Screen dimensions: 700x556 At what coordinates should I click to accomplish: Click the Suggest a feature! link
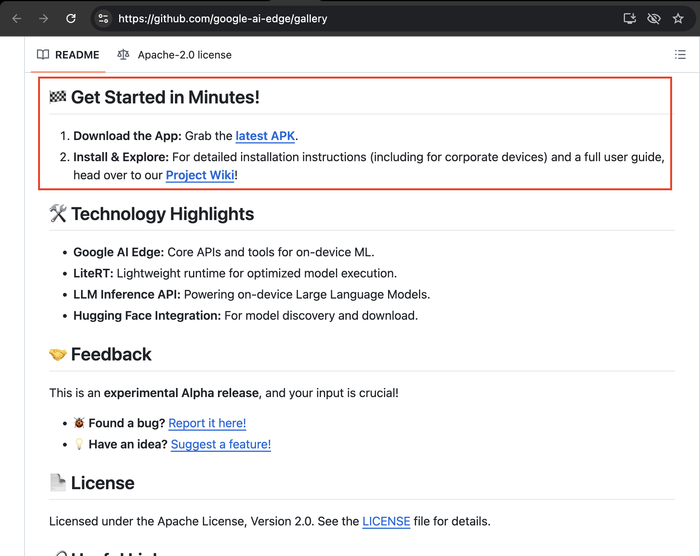(221, 444)
